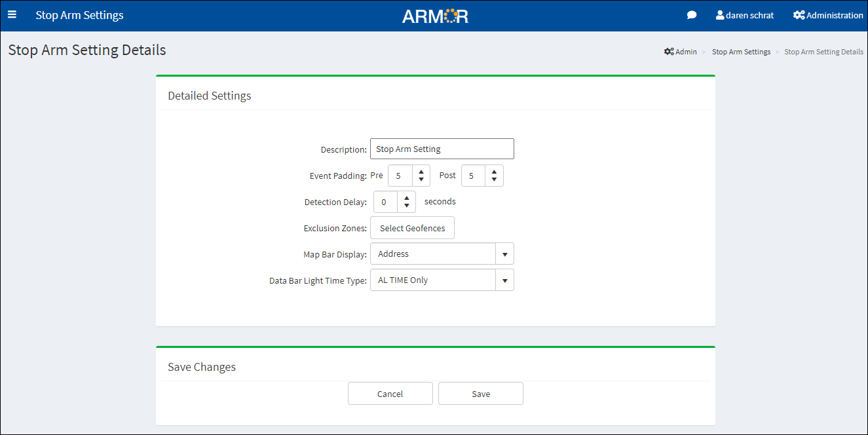
Task: Click the Stop Arm Setting Details breadcrumb text
Action: tap(823, 52)
